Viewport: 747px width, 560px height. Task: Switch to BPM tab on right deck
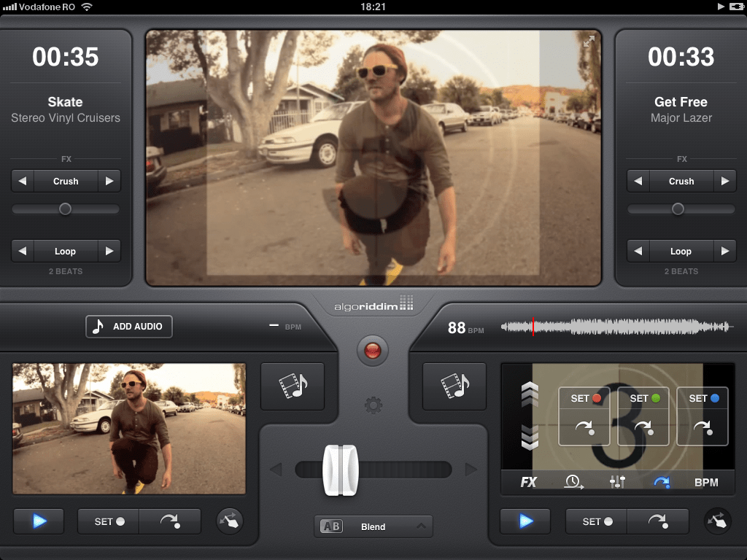click(706, 483)
